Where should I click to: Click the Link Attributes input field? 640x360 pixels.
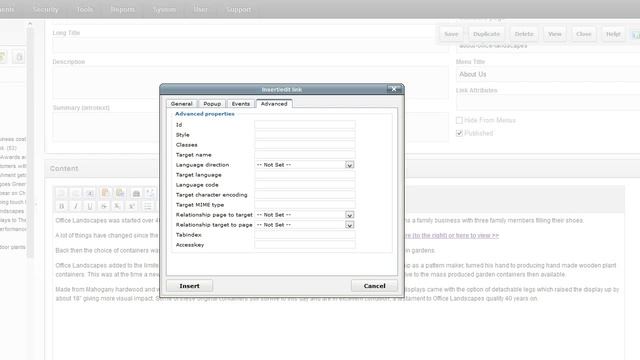(x=548, y=103)
